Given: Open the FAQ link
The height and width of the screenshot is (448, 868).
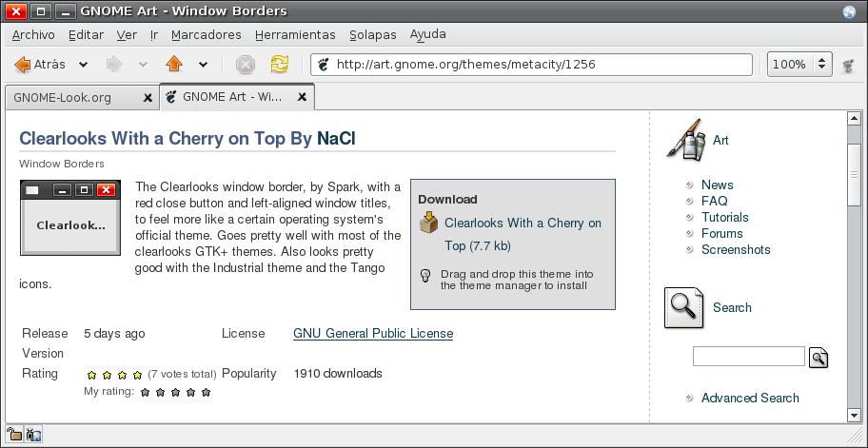Looking at the screenshot, I should (x=714, y=201).
